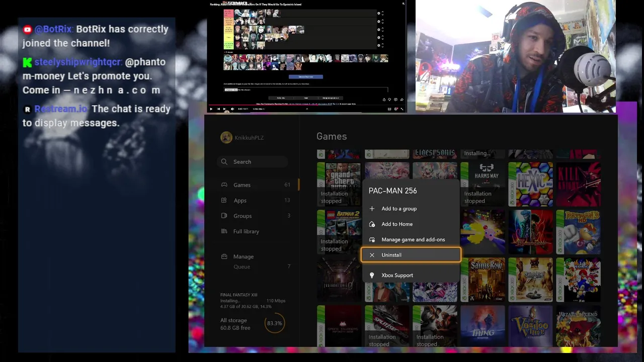
Task: Open settings gear of red tier row
Action: coord(379,13)
